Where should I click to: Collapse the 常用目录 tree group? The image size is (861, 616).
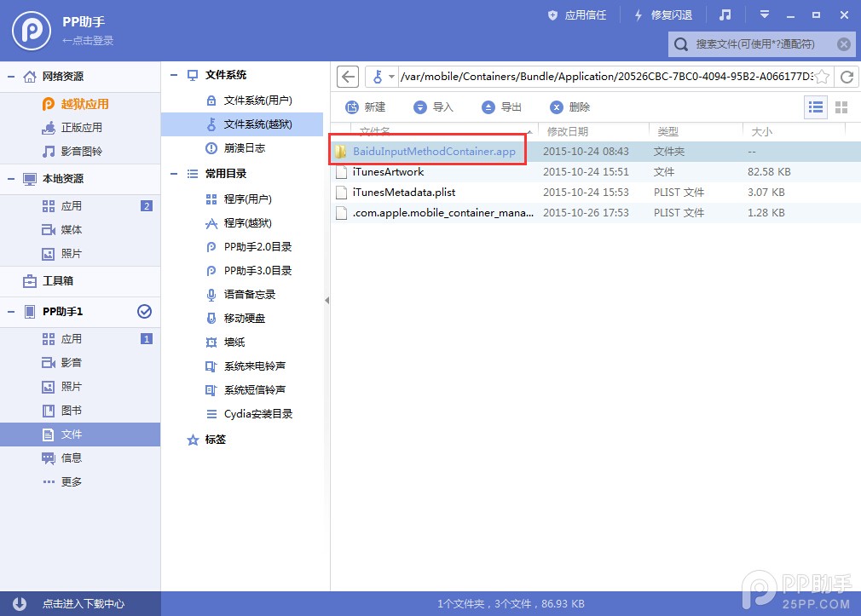coord(174,174)
